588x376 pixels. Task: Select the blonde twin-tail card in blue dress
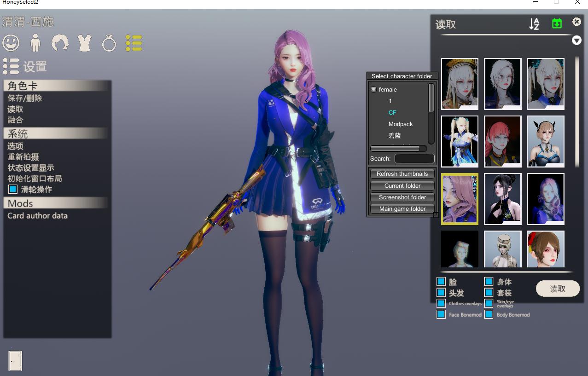point(460,141)
